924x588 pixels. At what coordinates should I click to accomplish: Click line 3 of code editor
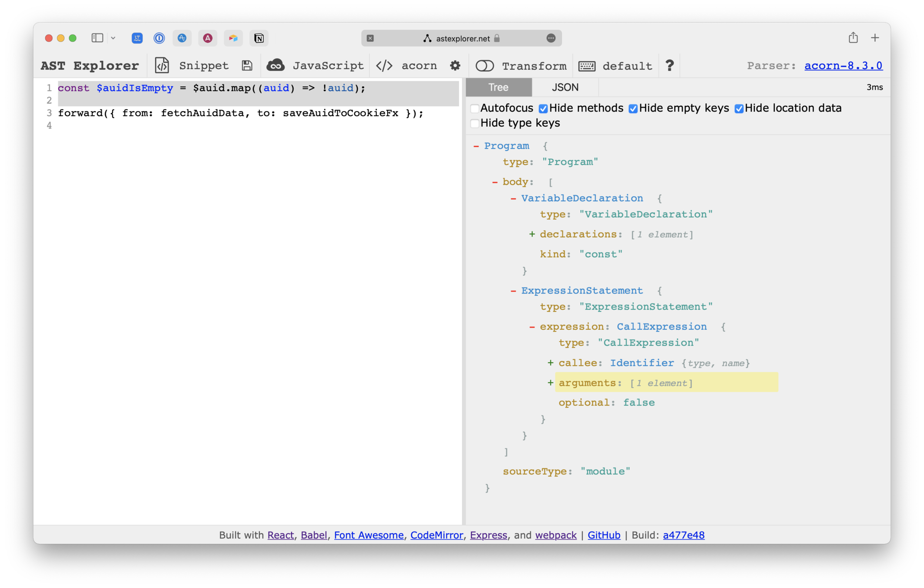point(240,113)
